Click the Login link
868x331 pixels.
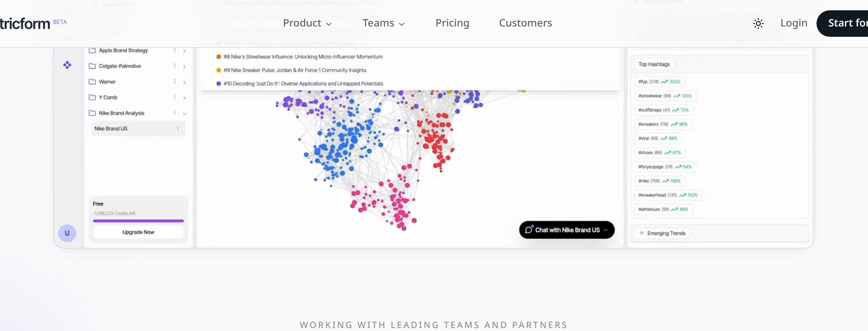coord(794,23)
